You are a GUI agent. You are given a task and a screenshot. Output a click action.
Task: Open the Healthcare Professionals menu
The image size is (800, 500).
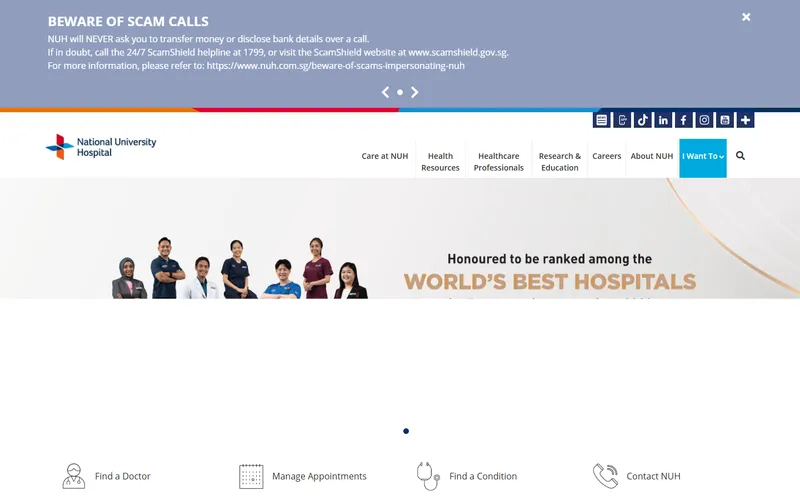pos(498,162)
